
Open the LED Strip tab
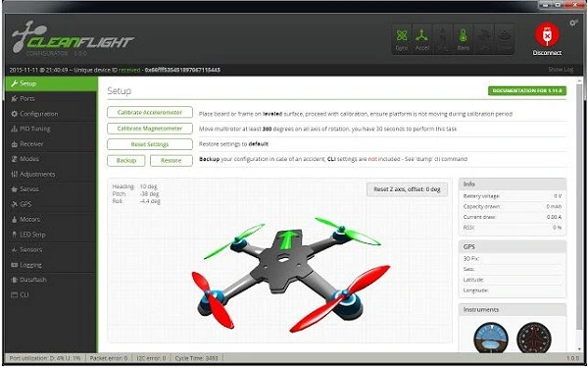click(51, 235)
